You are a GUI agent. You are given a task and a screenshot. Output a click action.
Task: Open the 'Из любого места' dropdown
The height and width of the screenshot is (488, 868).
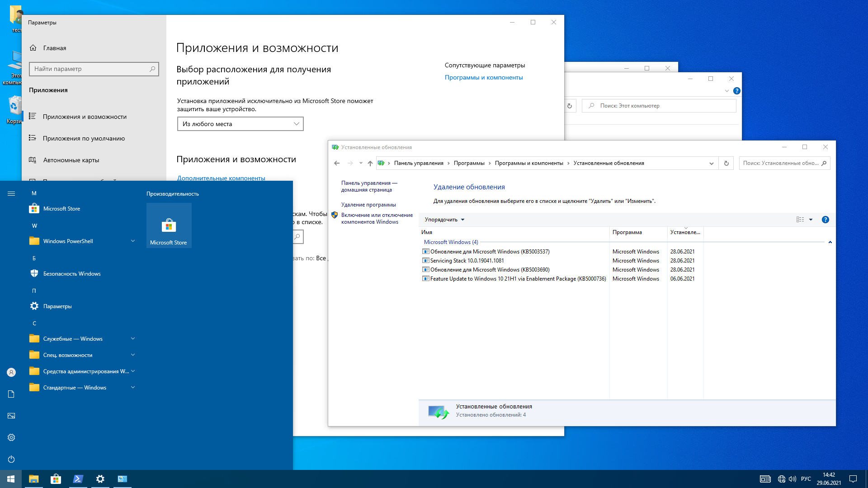(240, 124)
